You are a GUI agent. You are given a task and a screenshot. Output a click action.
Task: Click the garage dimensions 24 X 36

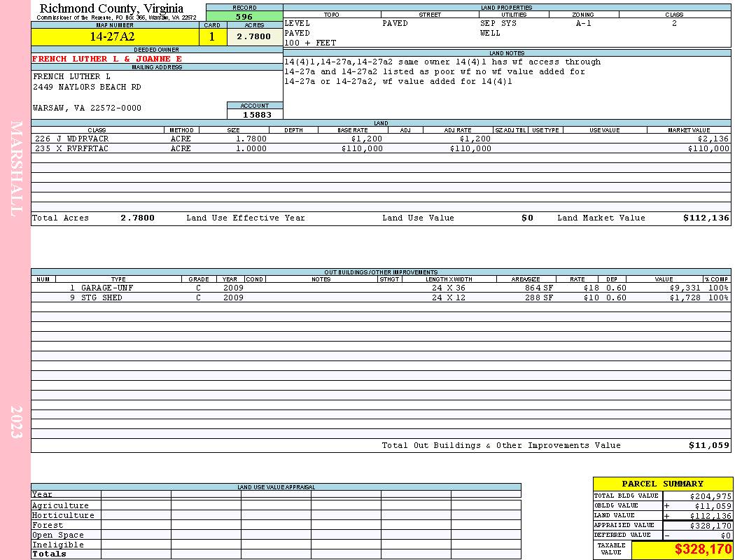coord(449,288)
